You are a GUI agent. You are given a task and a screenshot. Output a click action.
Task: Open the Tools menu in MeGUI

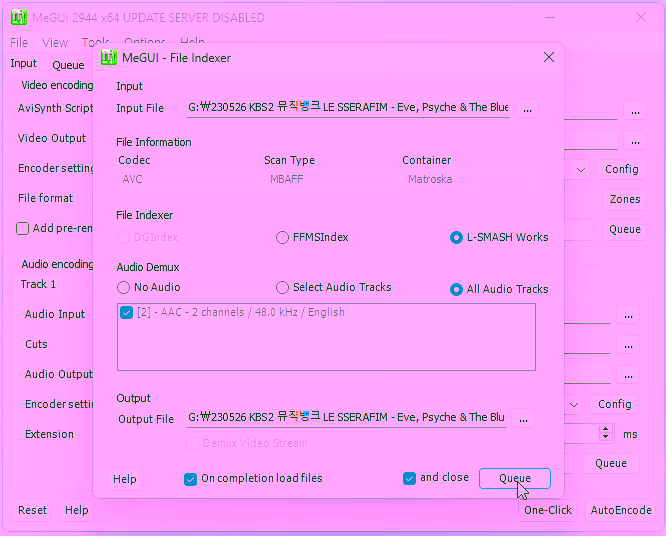[x=95, y=42]
